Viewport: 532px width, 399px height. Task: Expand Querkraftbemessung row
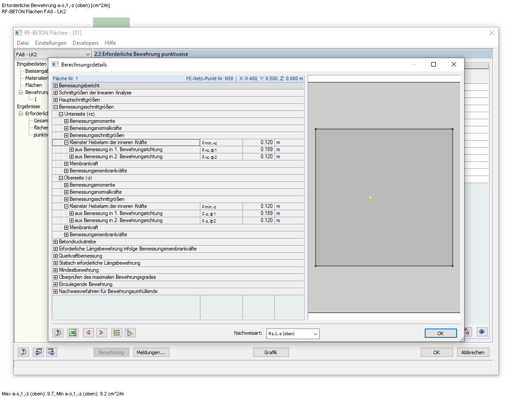point(55,256)
